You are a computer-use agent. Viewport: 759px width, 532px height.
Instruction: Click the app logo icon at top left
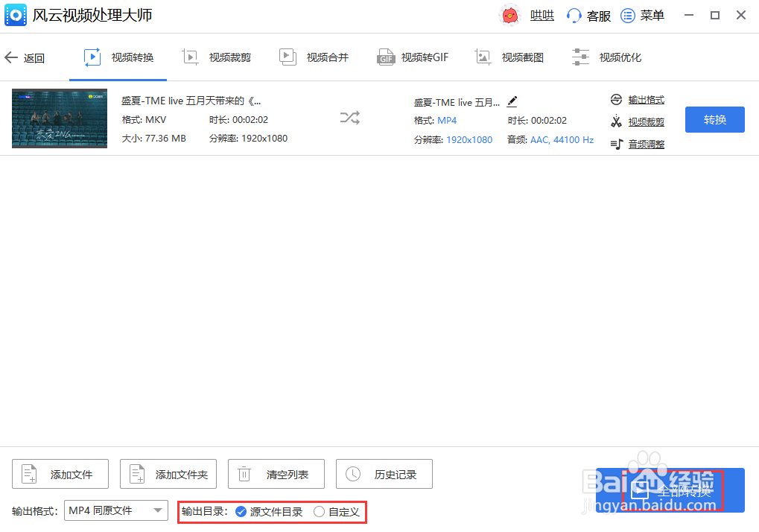16,15
